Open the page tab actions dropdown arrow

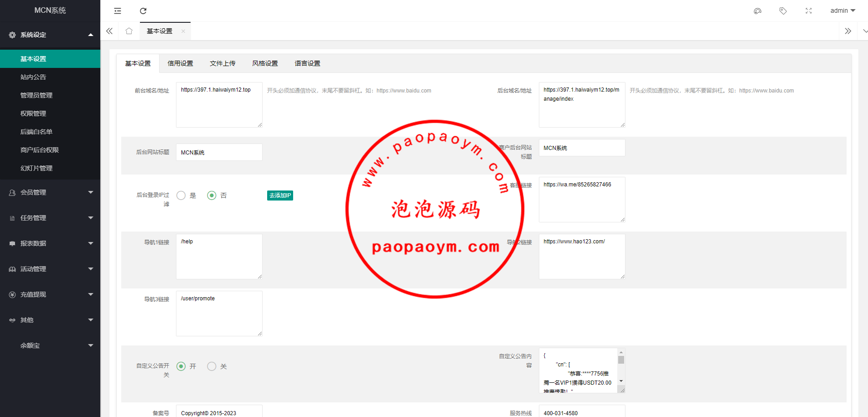coord(865,31)
